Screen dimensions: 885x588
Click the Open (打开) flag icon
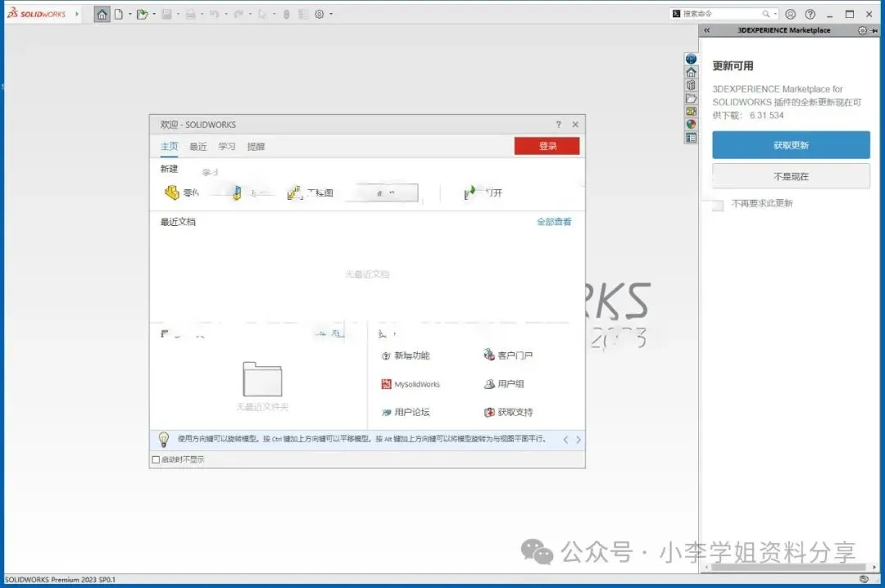pos(470,192)
